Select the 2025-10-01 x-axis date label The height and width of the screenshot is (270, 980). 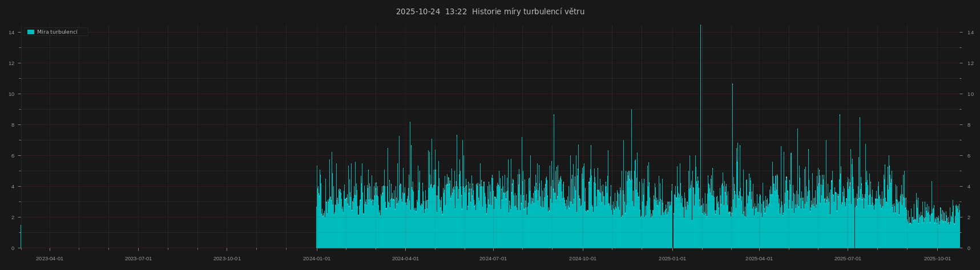pyautogui.click(x=937, y=259)
